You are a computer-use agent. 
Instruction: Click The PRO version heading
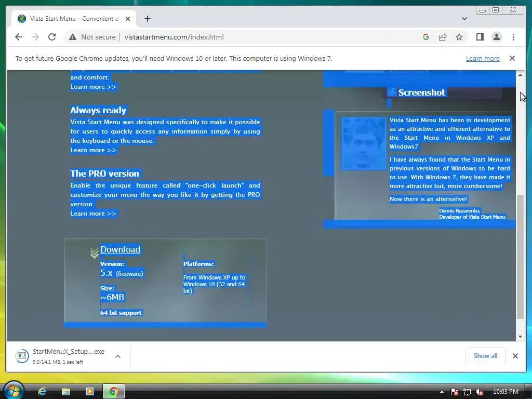104,174
